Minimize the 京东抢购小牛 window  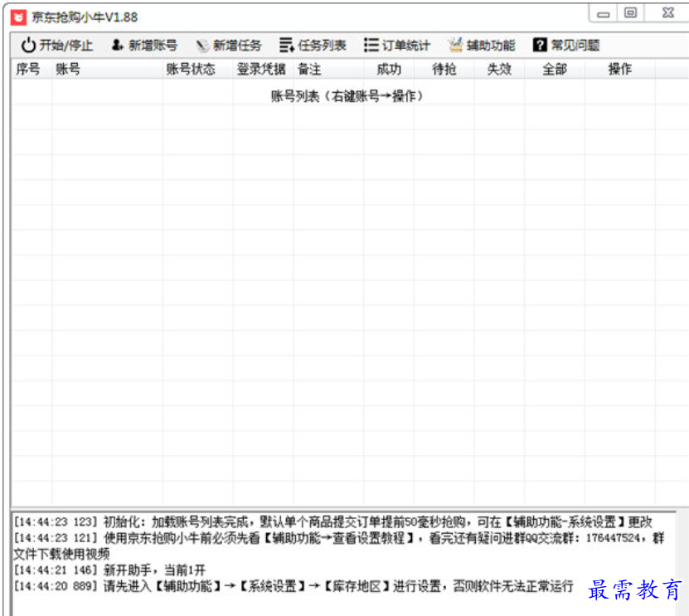604,13
